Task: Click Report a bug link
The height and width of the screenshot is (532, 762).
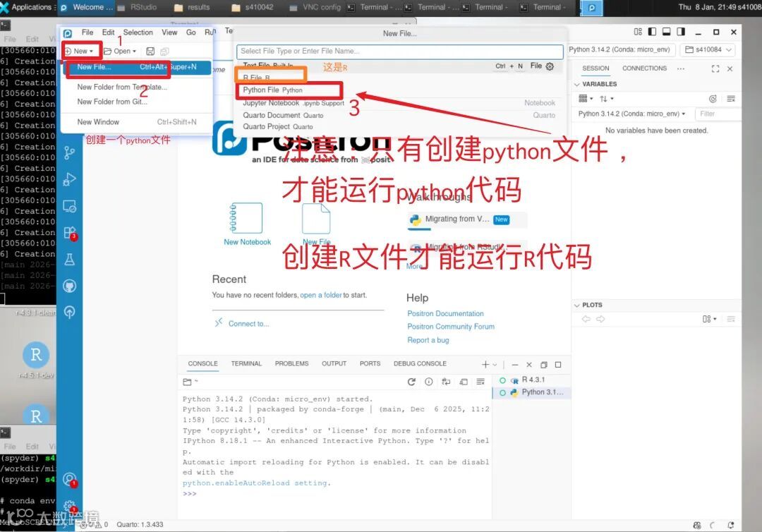Action: pyautogui.click(x=428, y=340)
